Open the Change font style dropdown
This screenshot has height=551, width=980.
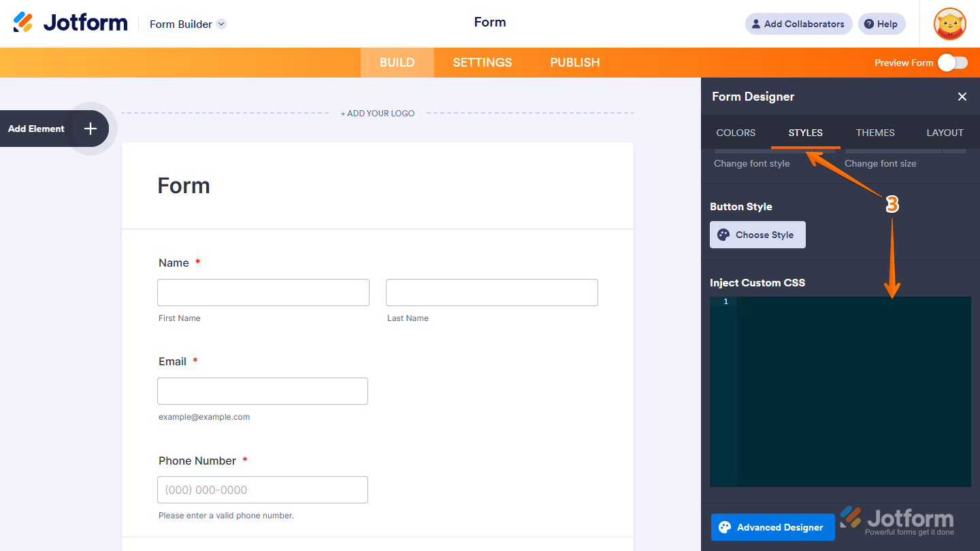(769, 151)
